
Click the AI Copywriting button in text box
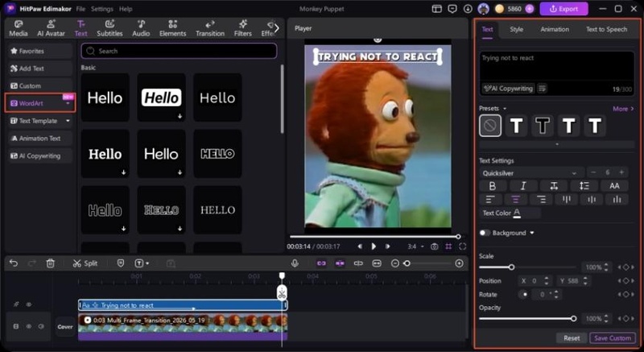pos(509,89)
